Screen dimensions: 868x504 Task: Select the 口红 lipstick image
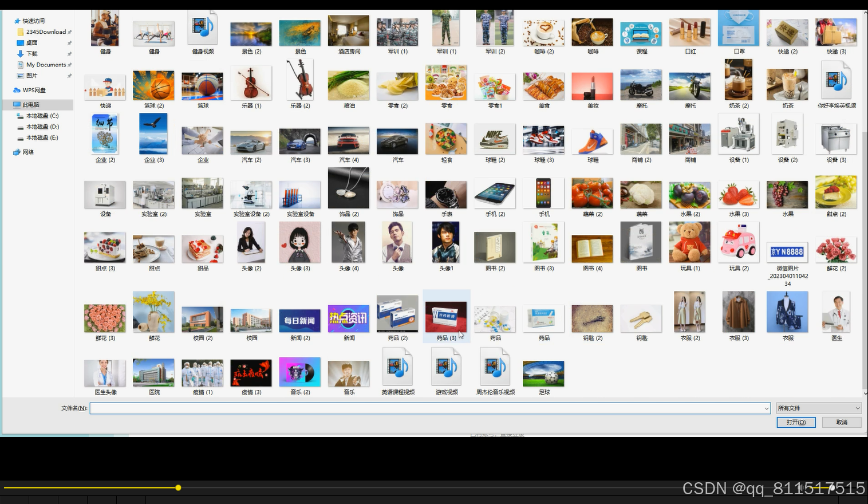pos(690,33)
